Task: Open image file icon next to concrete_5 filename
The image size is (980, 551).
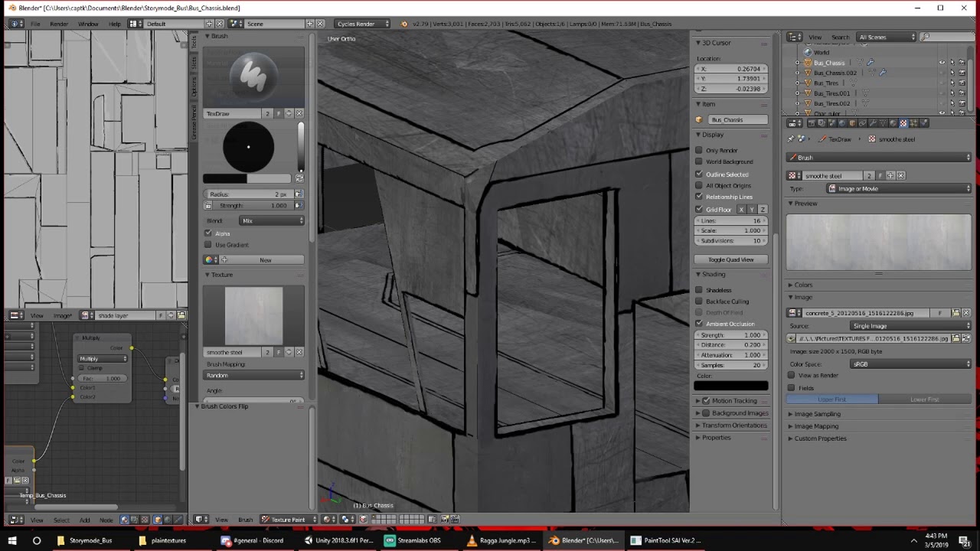Action: [956, 313]
